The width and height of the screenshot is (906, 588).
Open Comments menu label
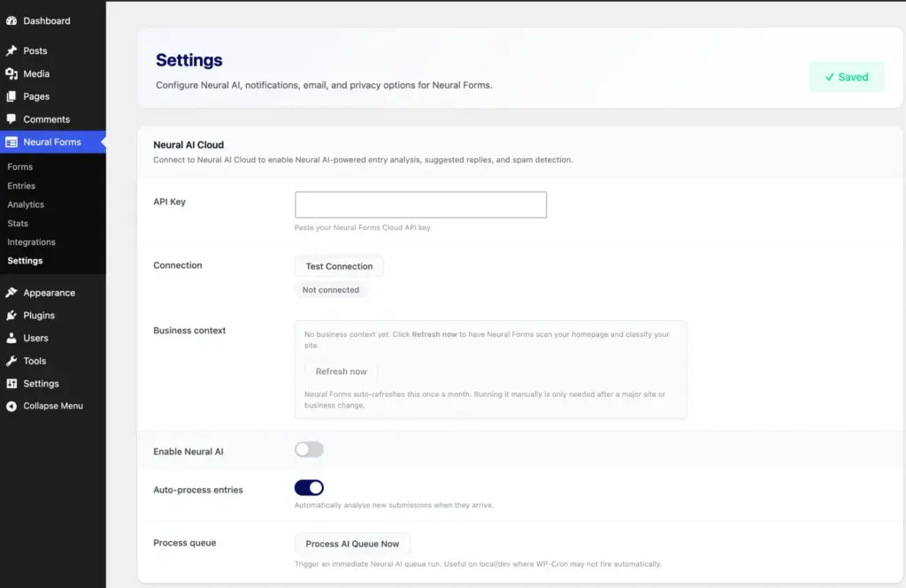[x=46, y=119]
